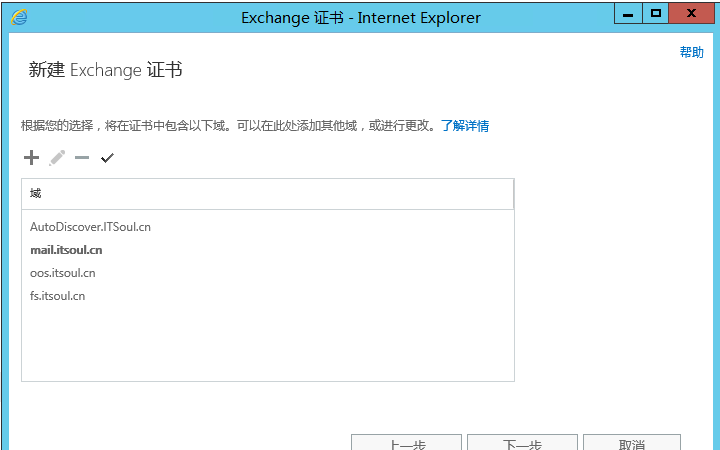Viewport: 720px width, 450px height.
Task: Close the Exchange 证书 window
Action: (x=692, y=14)
